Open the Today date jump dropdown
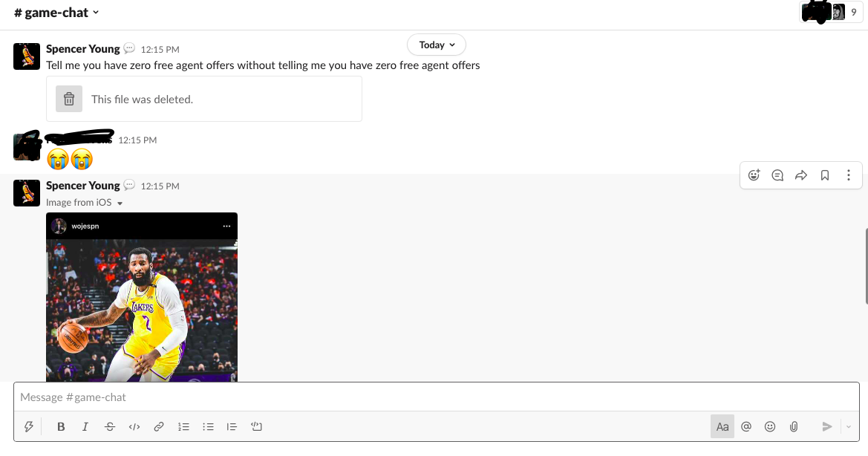Screen dimensions: 868x456 coord(436,45)
